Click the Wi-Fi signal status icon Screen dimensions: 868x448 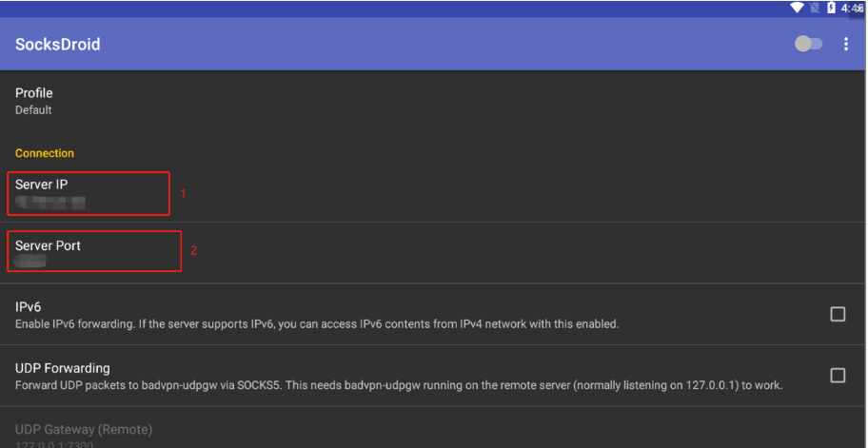tap(798, 8)
